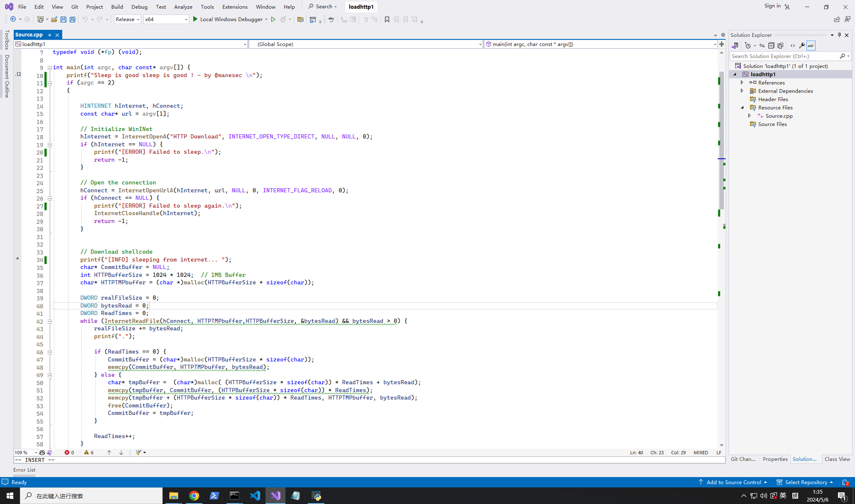Switch views in Solution Explorer toolbar icon
The image size is (855, 504).
[x=735, y=46]
